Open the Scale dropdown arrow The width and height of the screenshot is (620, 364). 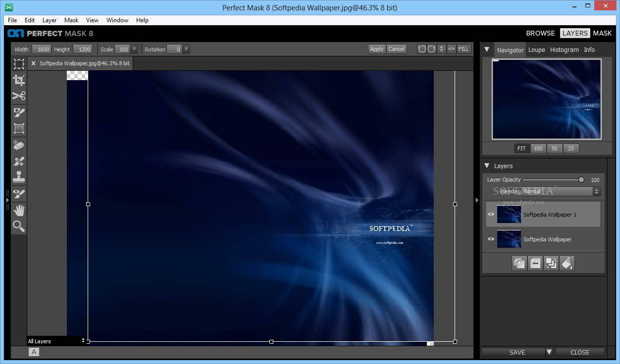point(134,49)
